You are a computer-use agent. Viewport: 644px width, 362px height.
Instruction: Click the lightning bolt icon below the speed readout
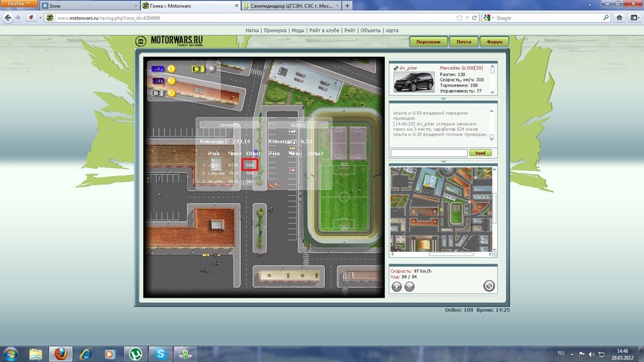click(396, 287)
